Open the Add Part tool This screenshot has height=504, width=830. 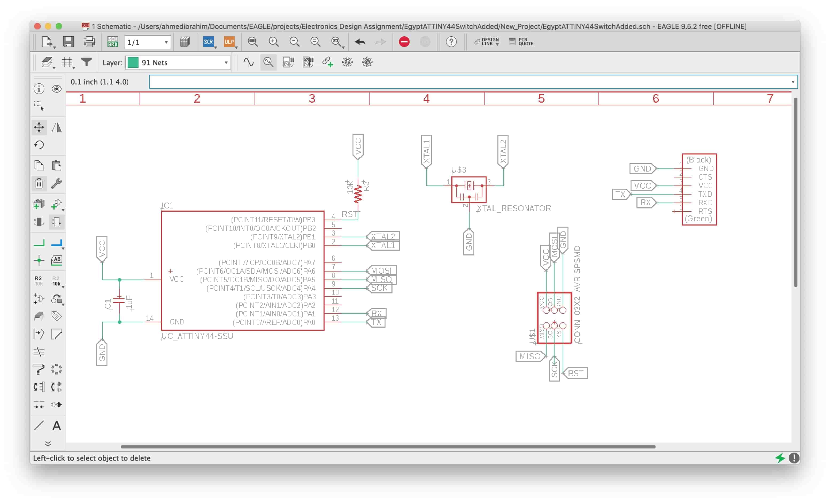coord(39,204)
